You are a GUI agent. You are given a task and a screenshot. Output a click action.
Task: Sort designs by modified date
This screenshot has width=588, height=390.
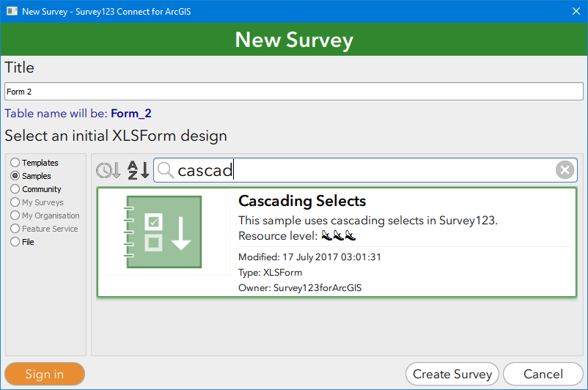[x=108, y=170]
